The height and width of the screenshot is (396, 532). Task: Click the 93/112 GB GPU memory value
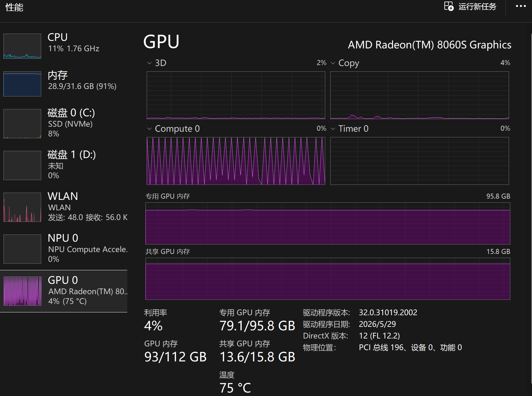click(x=175, y=357)
